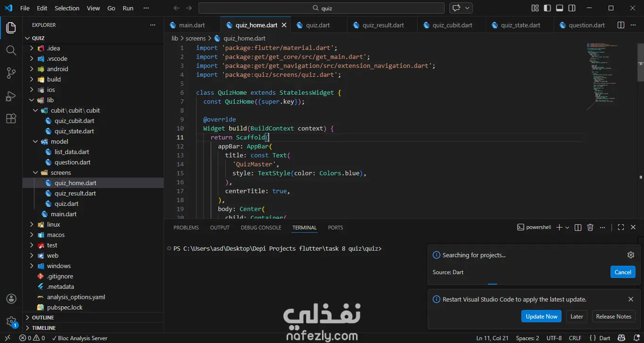Open the Accounts menu icon
Image resolution: width=644 pixels, height=343 pixels.
[x=11, y=299]
